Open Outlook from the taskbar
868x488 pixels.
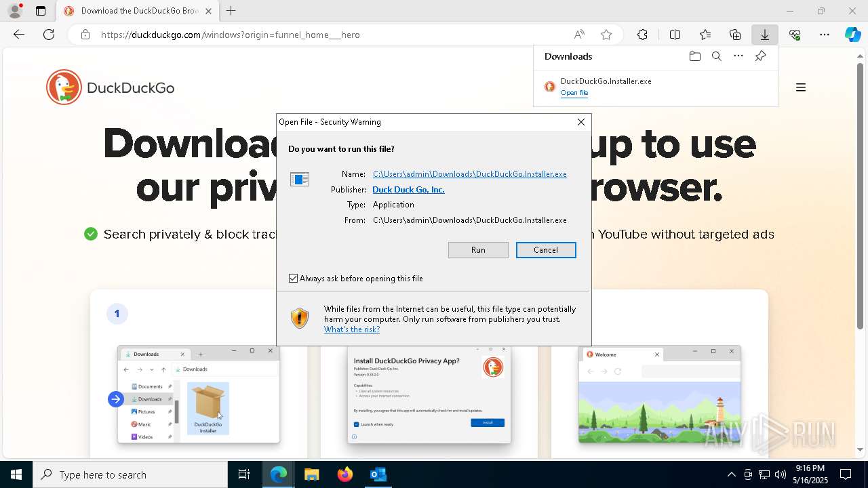[x=378, y=474]
